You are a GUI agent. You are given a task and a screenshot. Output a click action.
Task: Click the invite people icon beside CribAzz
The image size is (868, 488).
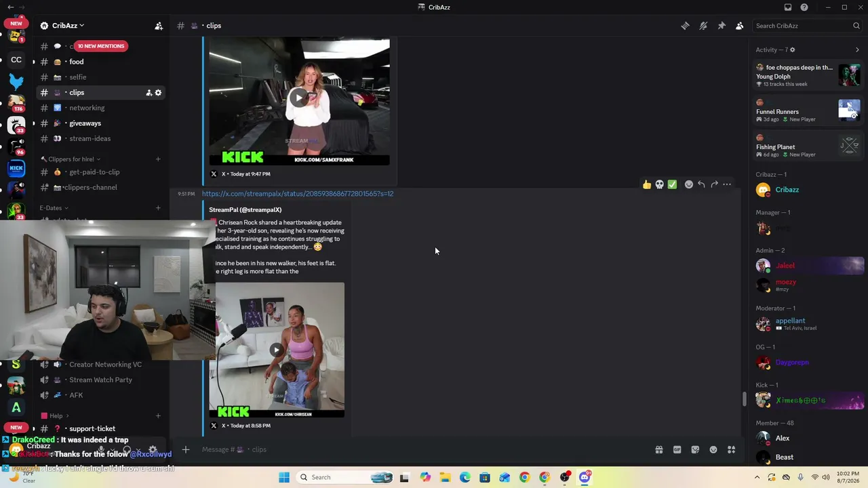click(159, 26)
